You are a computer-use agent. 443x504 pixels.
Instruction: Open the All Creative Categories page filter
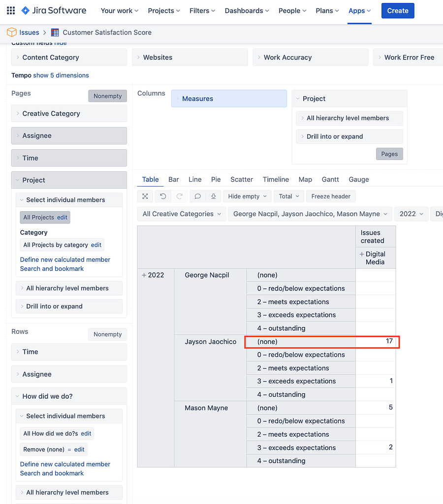181,214
